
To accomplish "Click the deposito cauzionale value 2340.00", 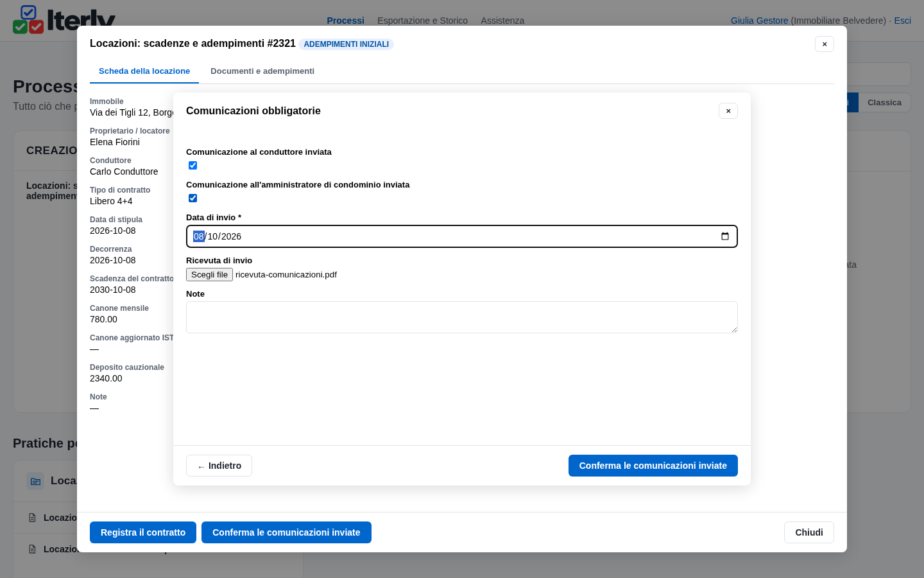I will pyautogui.click(x=106, y=378).
